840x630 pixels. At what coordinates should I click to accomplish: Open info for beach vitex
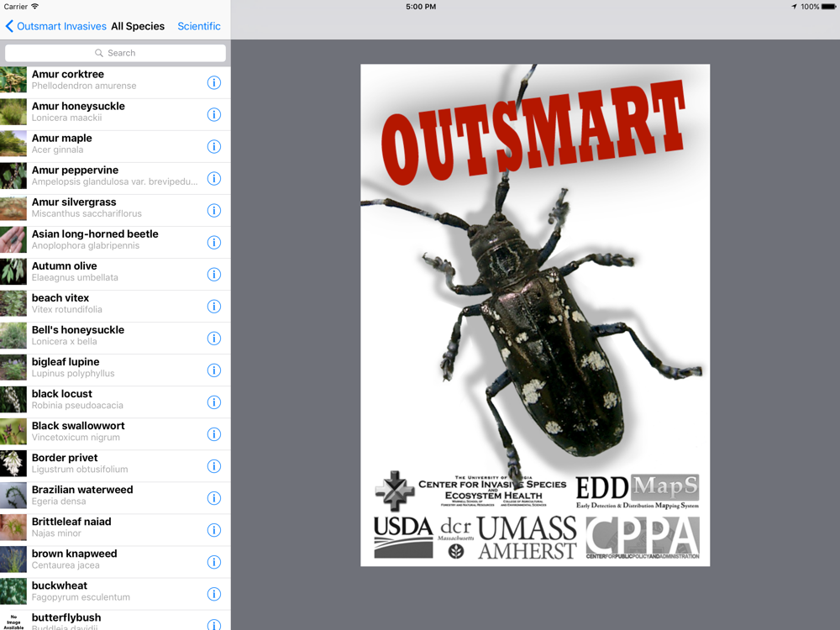click(213, 307)
